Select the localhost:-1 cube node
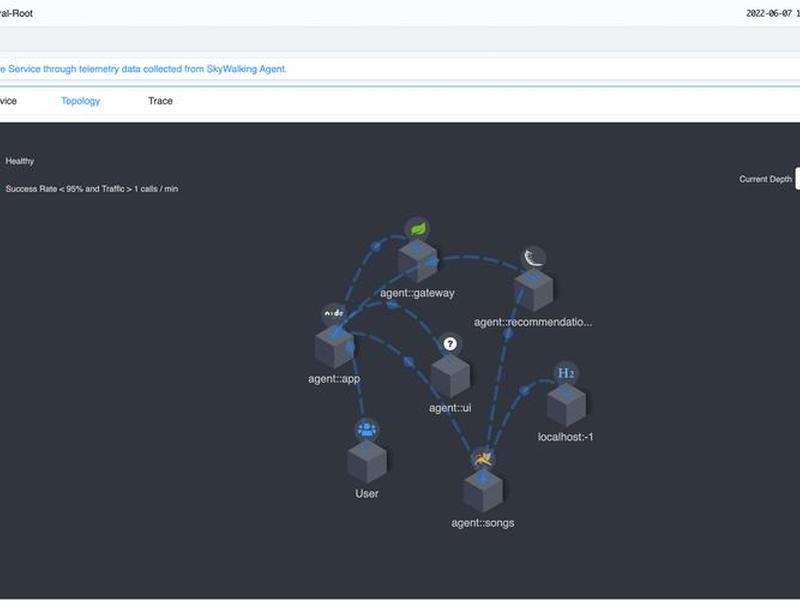Screen dimensions: 800x600 click(566, 405)
